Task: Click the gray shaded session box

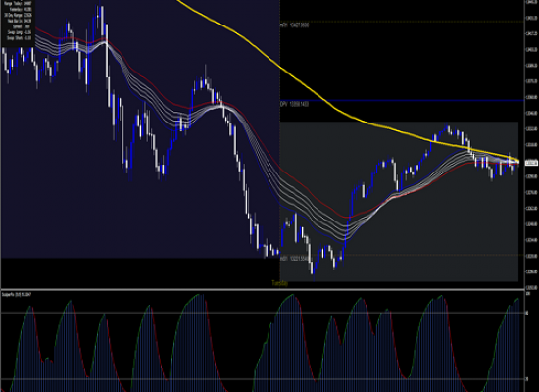Action: click(x=399, y=202)
